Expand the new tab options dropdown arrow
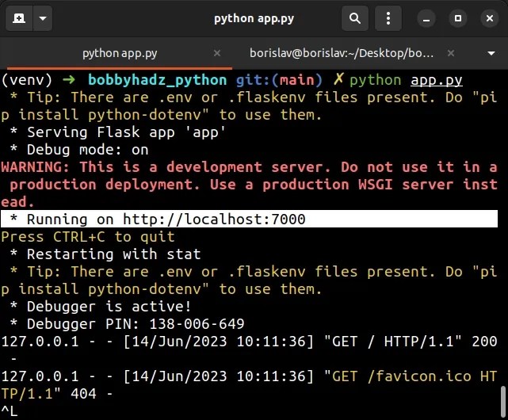This screenshot has width=508, height=420. 43,18
